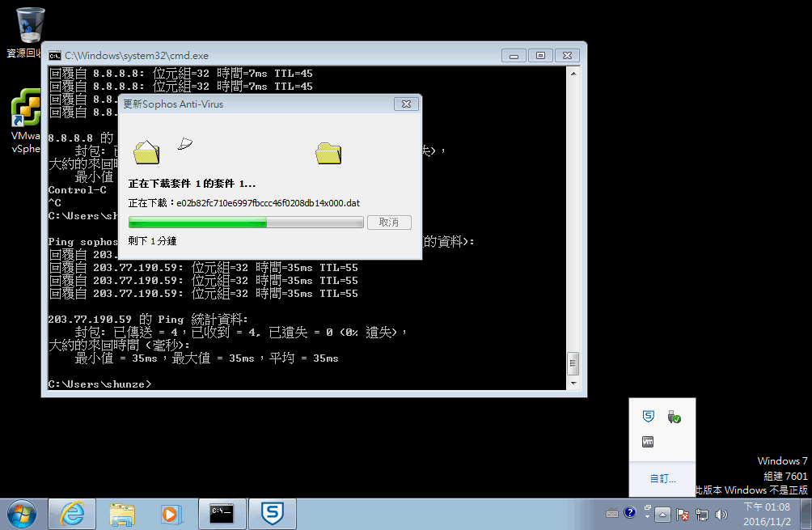The image size is (812, 530).
Task: Minimize the cmd.exe window
Action: click(x=514, y=56)
